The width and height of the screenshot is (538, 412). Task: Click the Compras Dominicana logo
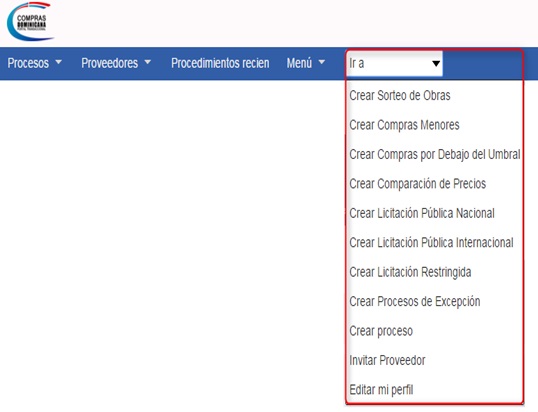click(x=30, y=21)
